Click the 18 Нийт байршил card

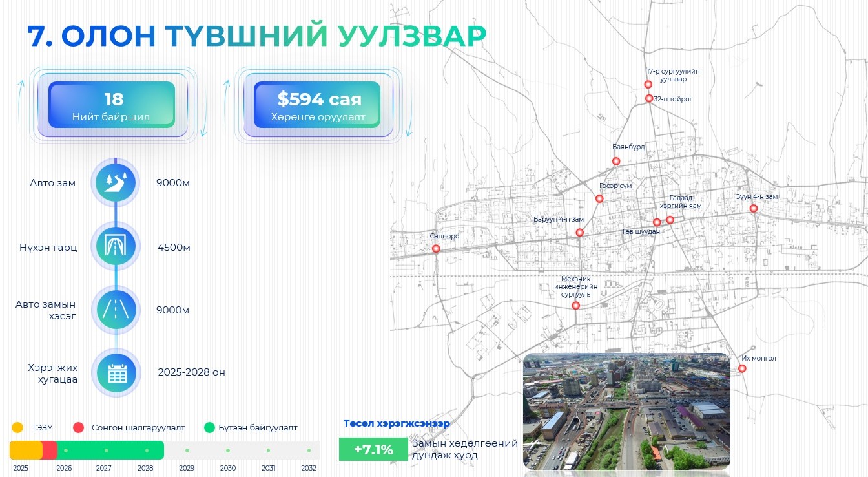pyautogui.click(x=112, y=105)
